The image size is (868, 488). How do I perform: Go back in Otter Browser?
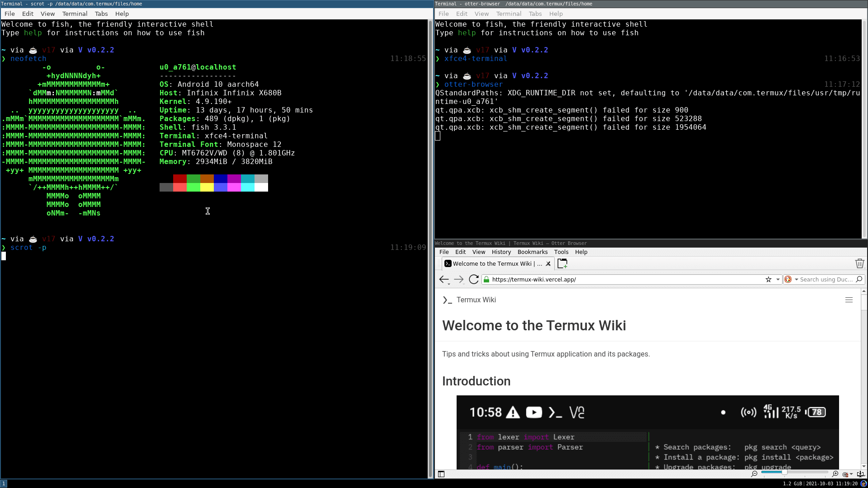443,279
